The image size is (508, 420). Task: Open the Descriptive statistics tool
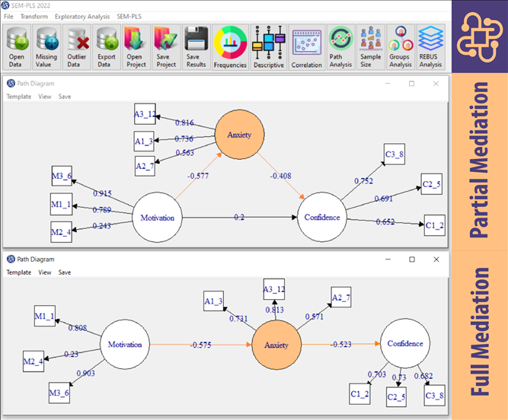(269, 47)
